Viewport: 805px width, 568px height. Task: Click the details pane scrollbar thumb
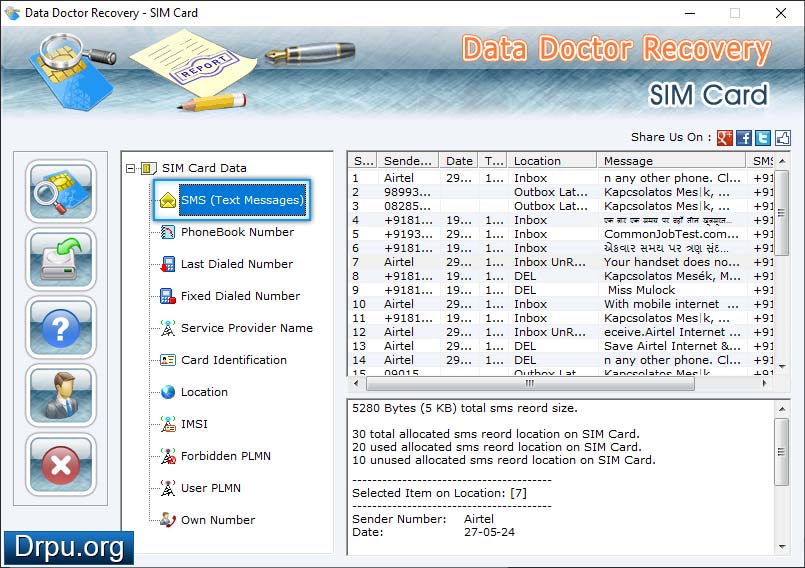(782, 452)
